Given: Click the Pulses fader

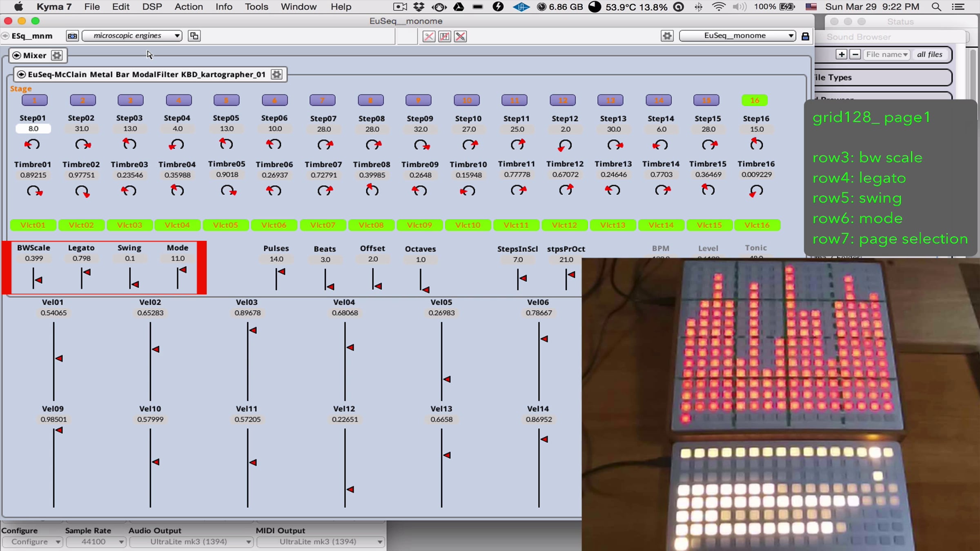Looking at the screenshot, I should pyautogui.click(x=276, y=279).
